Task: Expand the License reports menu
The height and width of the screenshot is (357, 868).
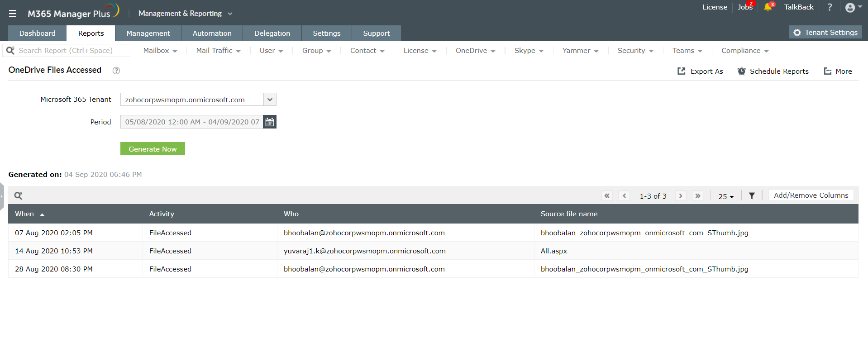Action: [420, 51]
